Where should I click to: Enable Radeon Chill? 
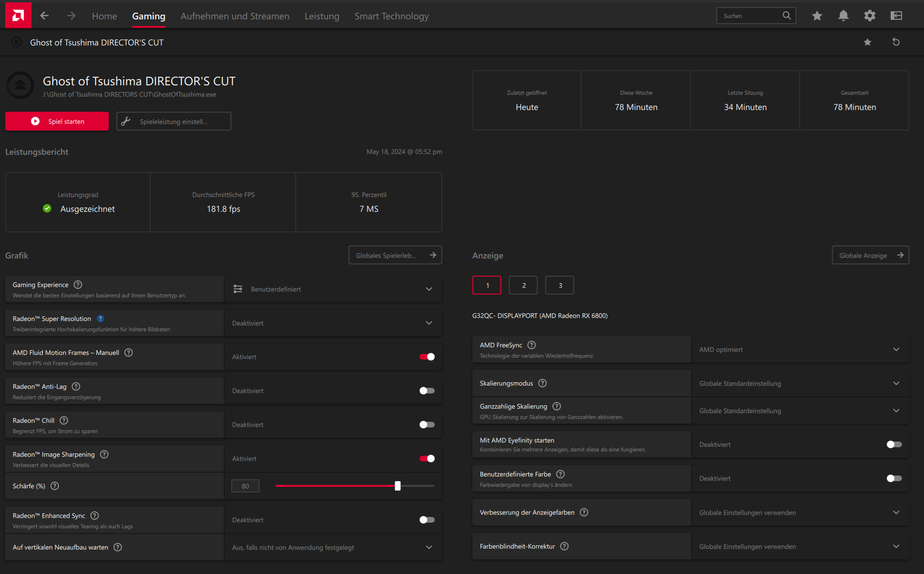(x=427, y=425)
